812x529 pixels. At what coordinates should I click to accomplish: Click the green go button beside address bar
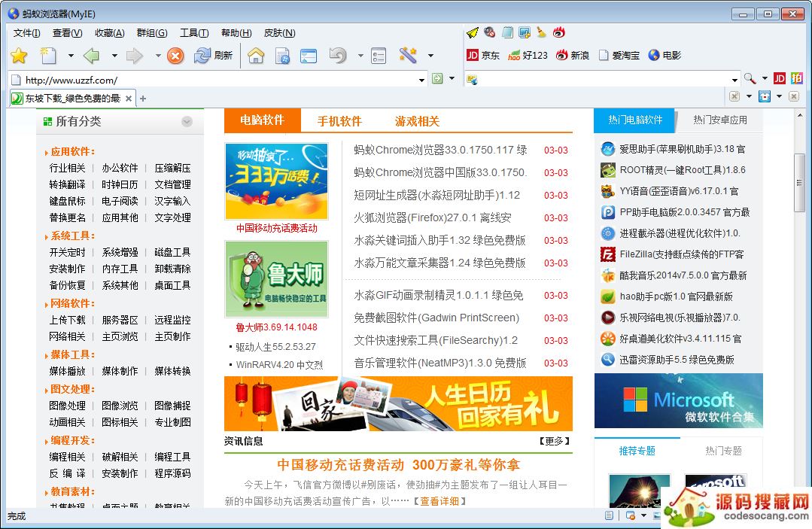[437, 79]
